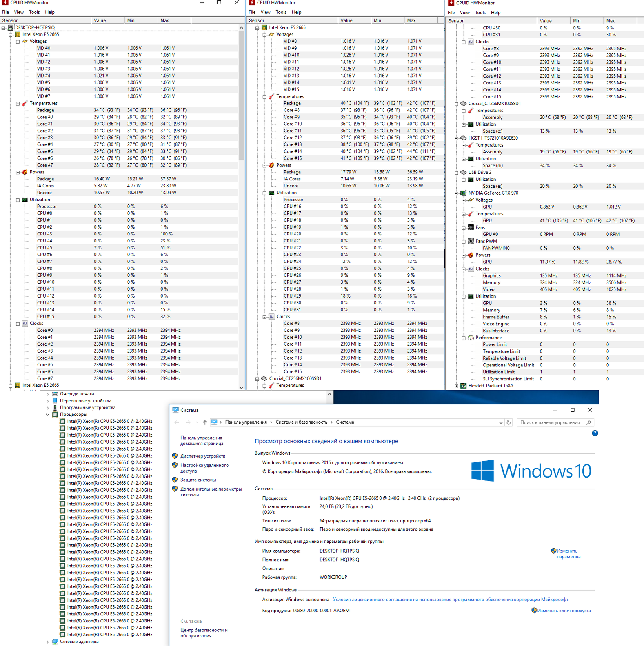The image size is (644, 653).
Task: Open Help menu in right HWMonitor window
Action: (x=495, y=13)
